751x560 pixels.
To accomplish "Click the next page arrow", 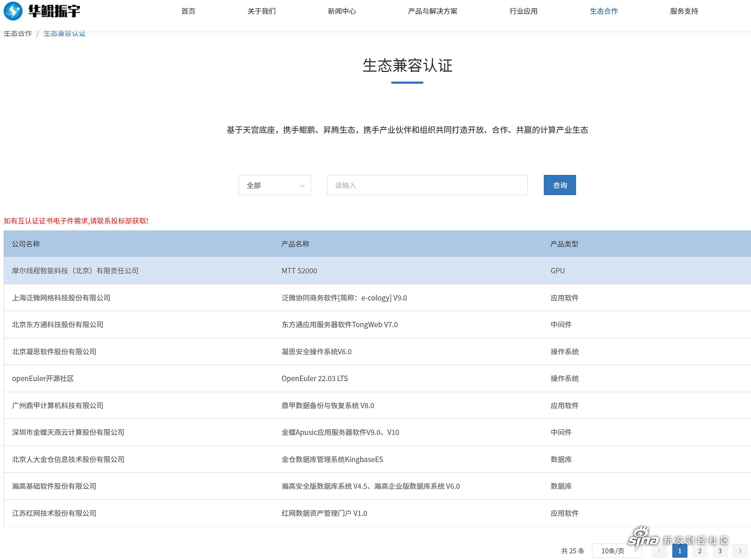I will click(x=740, y=551).
